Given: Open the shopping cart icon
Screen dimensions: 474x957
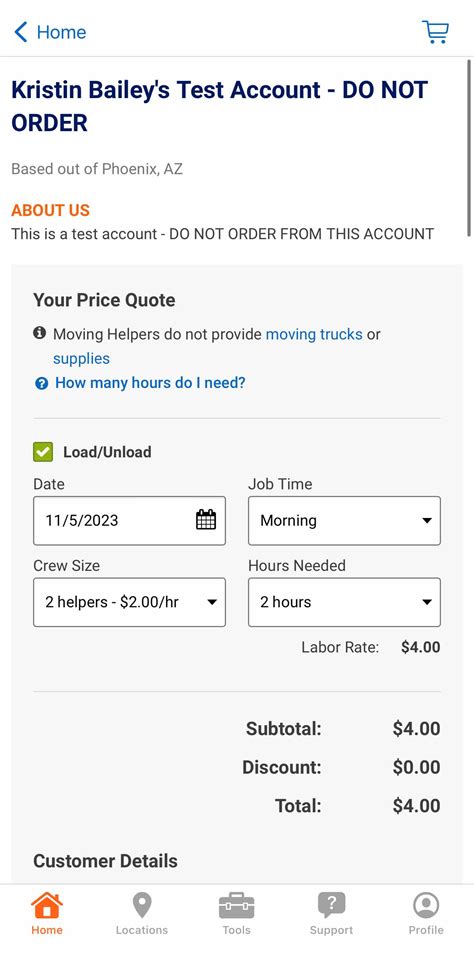Looking at the screenshot, I should coord(435,32).
